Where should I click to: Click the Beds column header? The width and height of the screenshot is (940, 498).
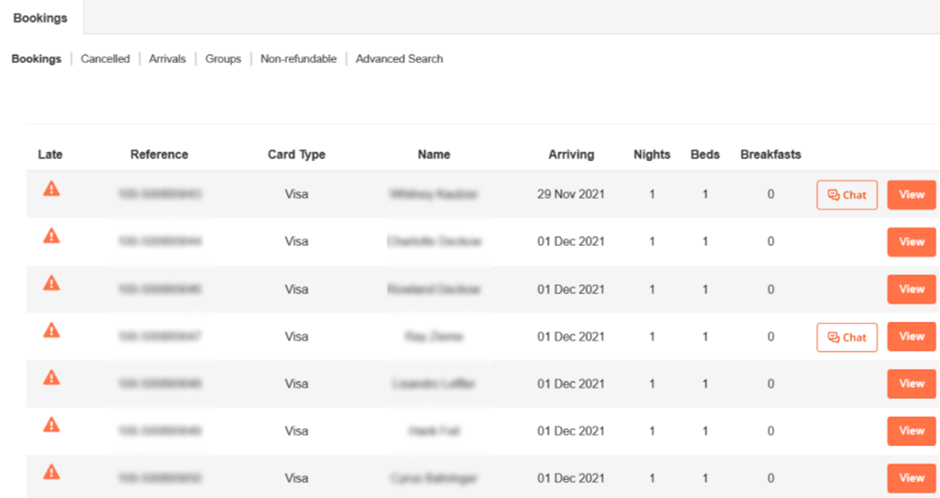(704, 155)
